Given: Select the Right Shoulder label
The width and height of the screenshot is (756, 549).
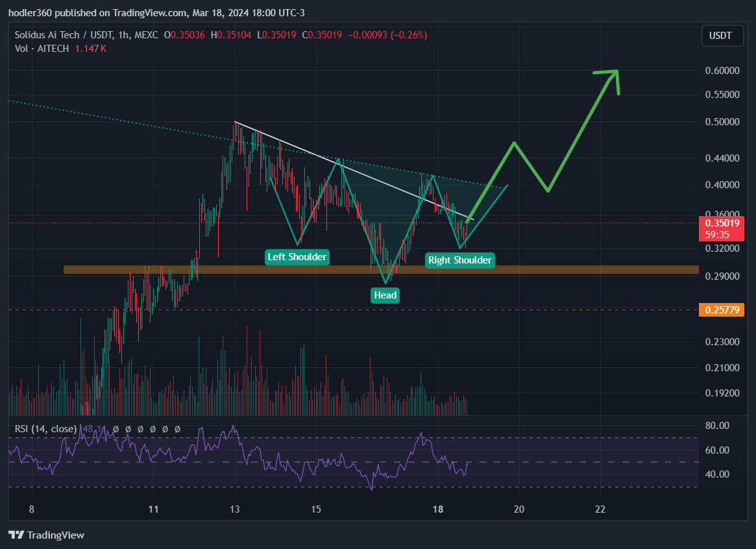Looking at the screenshot, I should (x=460, y=260).
